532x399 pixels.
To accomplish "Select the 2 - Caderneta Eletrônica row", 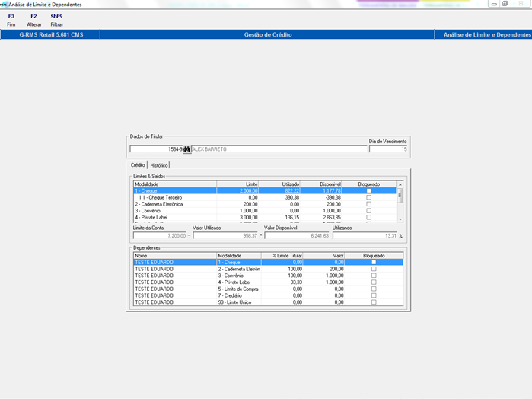I will coord(265,204).
